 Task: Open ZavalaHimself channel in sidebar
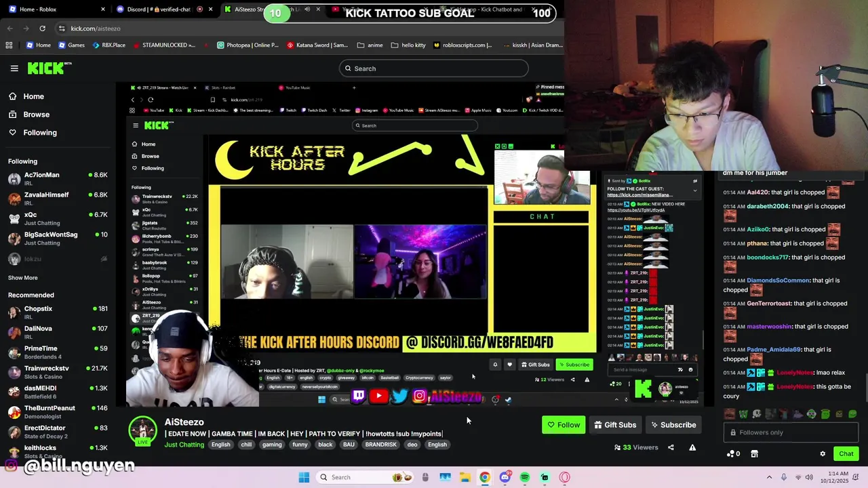click(58, 199)
